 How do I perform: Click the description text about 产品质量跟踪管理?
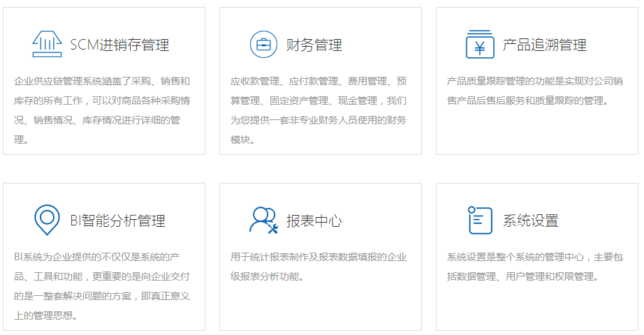click(534, 91)
